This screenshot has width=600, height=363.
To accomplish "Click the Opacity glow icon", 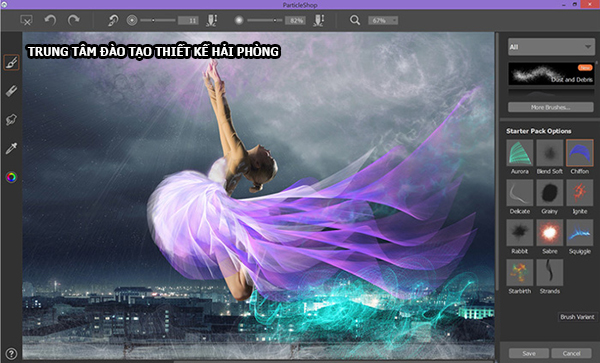I will (x=239, y=20).
